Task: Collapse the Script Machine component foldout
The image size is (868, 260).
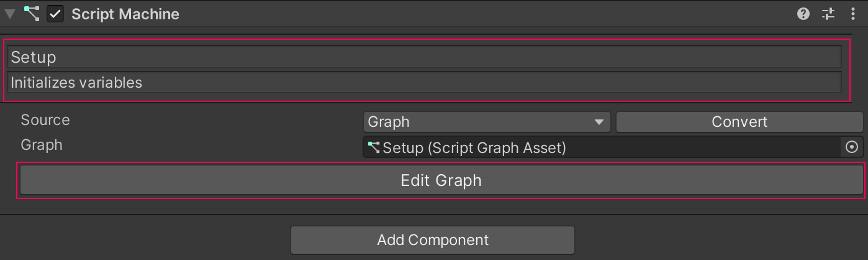Action: pyautogui.click(x=10, y=14)
